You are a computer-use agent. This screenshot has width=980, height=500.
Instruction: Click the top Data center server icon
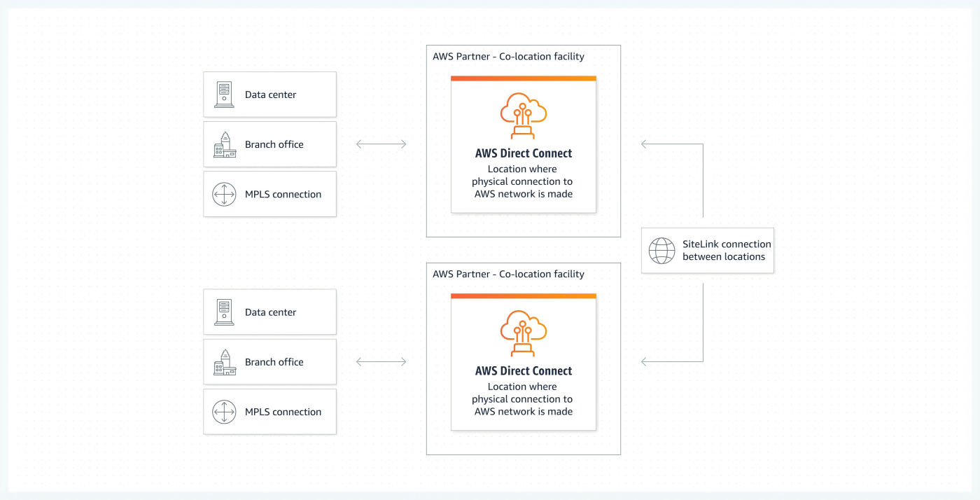(x=224, y=95)
